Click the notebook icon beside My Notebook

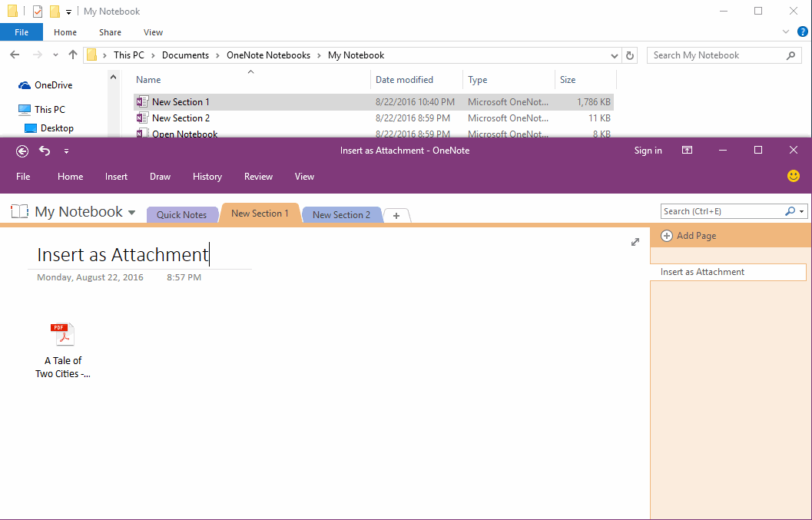tap(20, 211)
